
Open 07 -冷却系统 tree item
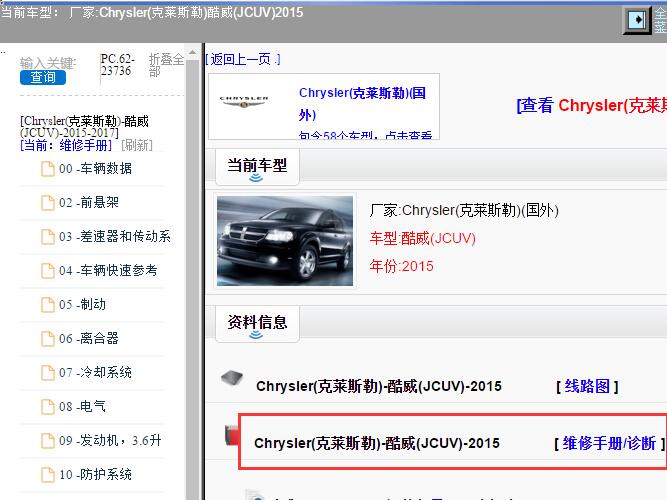click(x=95, y=373)
